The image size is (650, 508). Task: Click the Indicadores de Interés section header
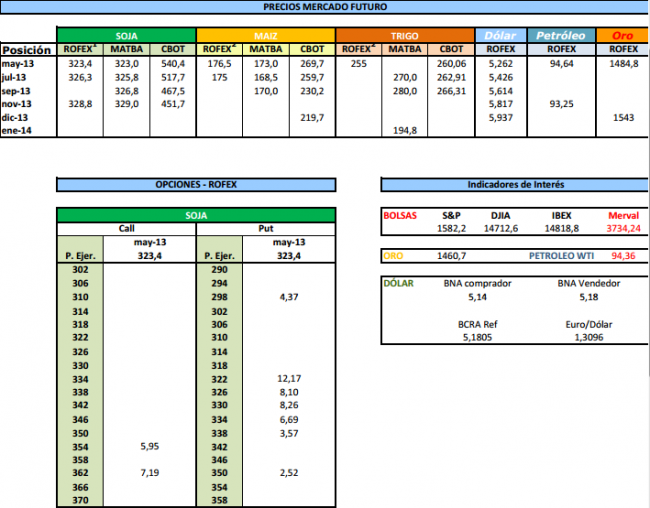(x=515, y=185)
